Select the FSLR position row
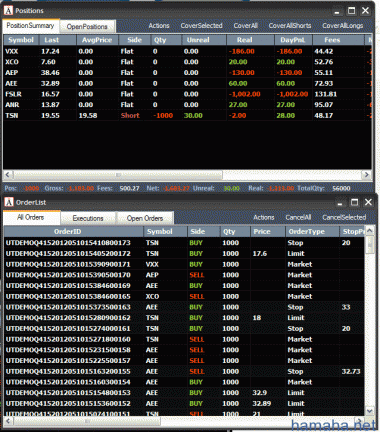 tap(188, 94)
